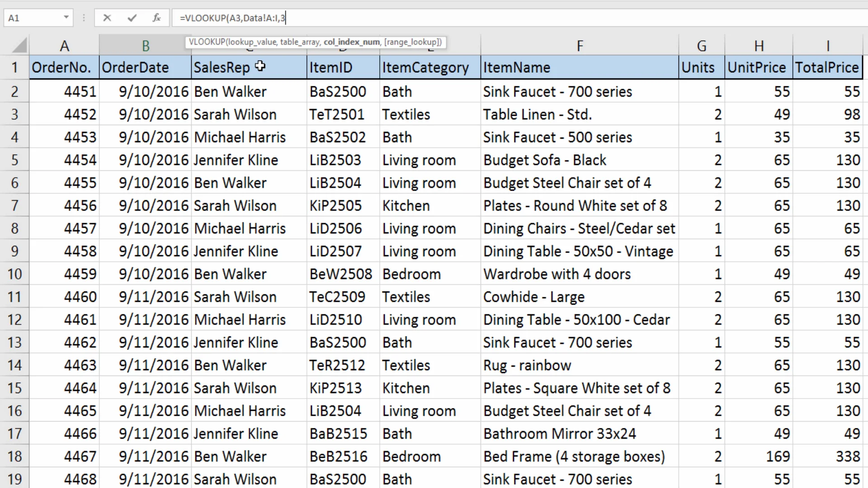Open the Insert Function fx dialog
Viewport: 868px width, 488px height.
click(x=156, y=18)
